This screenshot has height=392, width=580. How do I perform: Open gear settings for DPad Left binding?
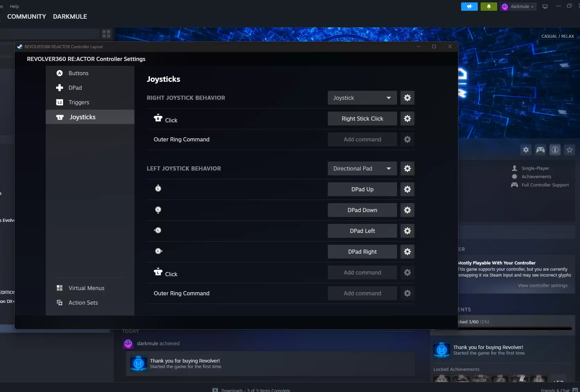pyautogui.click(x=407, y=231)
